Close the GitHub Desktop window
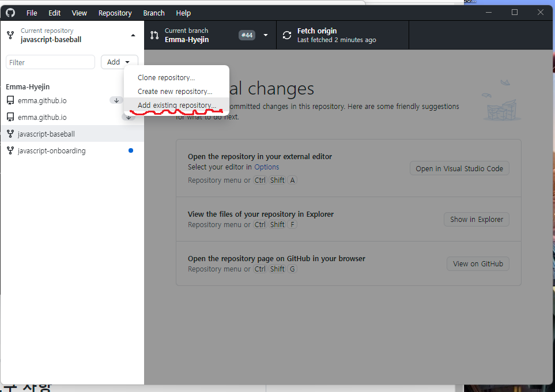Viewport: 555px width, 392px height. [541, 12]
